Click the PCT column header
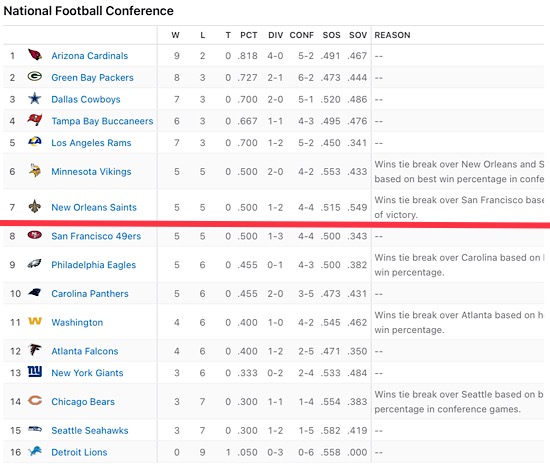The width and height of the screenshot is (550, 469). tap(249, 35)
